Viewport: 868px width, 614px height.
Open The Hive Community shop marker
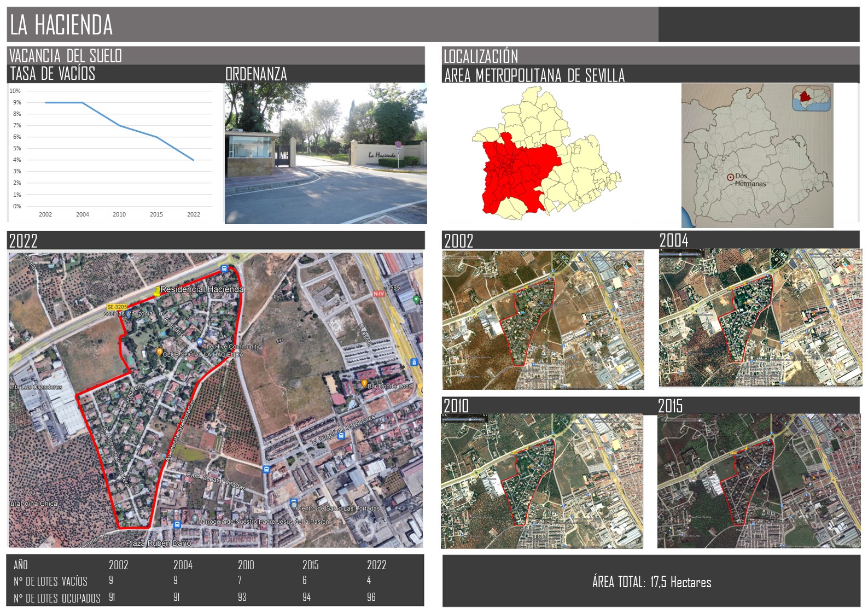click(x=200, y=343)
